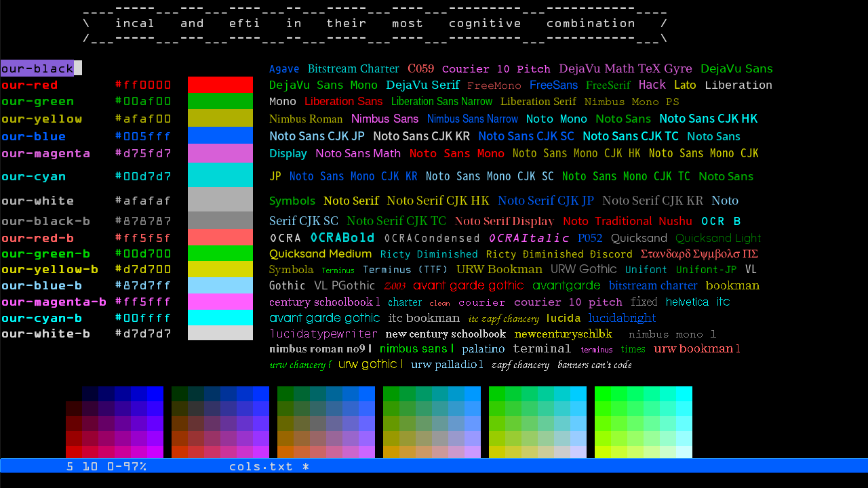Click the highlighted 'our-black' label
Viewport: 868px width, 488px height.
click(x=37, y=68)
